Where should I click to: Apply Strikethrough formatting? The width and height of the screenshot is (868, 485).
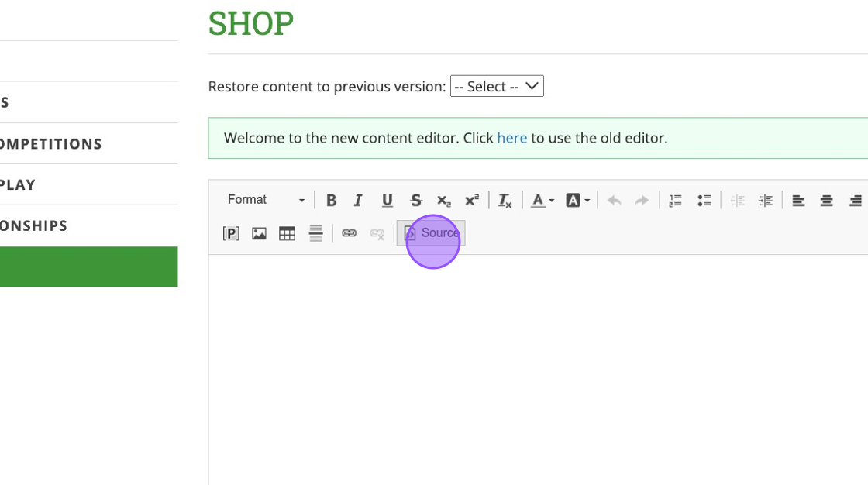pyautogui.click(x=415, y=201)
